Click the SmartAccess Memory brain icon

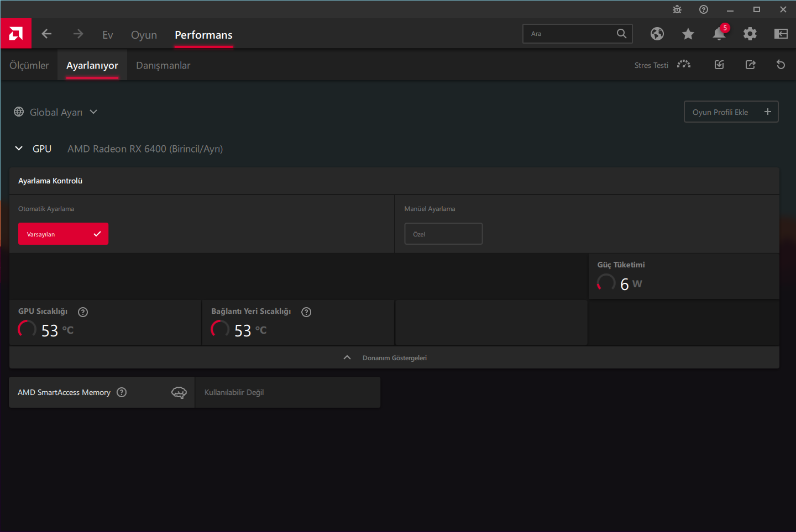(179, 392)
